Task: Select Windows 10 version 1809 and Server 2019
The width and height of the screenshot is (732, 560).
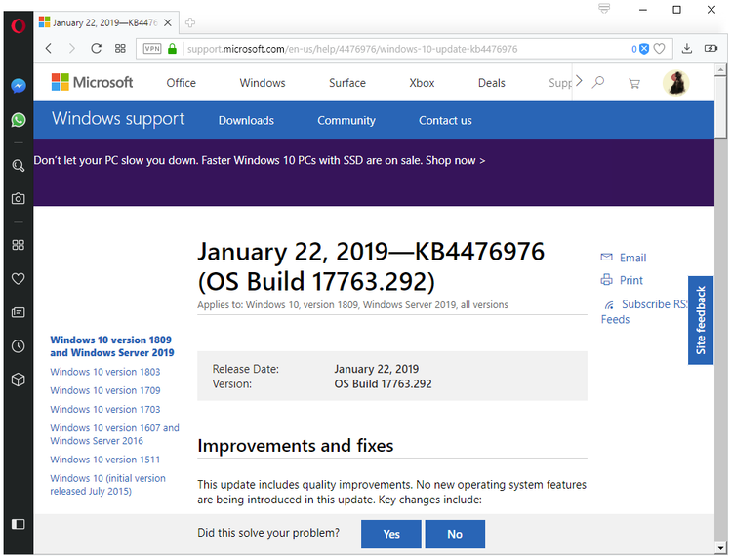Action: (112, 346)
